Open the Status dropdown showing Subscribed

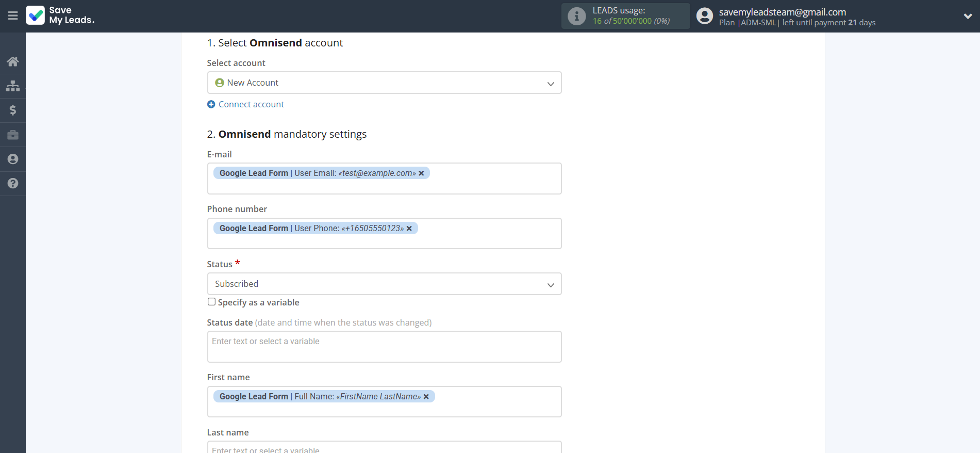[384, 284]
